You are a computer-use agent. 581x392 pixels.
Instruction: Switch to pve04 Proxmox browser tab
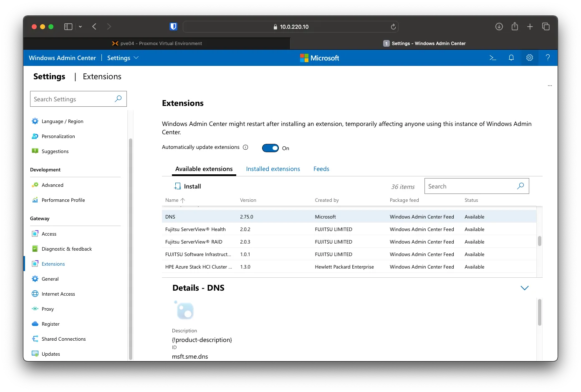coord(157,43)
